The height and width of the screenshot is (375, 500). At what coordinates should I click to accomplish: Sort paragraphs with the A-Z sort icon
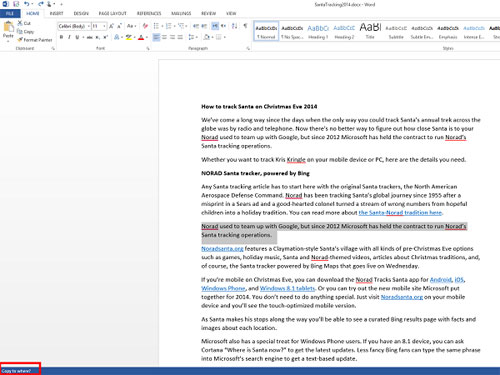pyautogui.click(x=234, y=26)
